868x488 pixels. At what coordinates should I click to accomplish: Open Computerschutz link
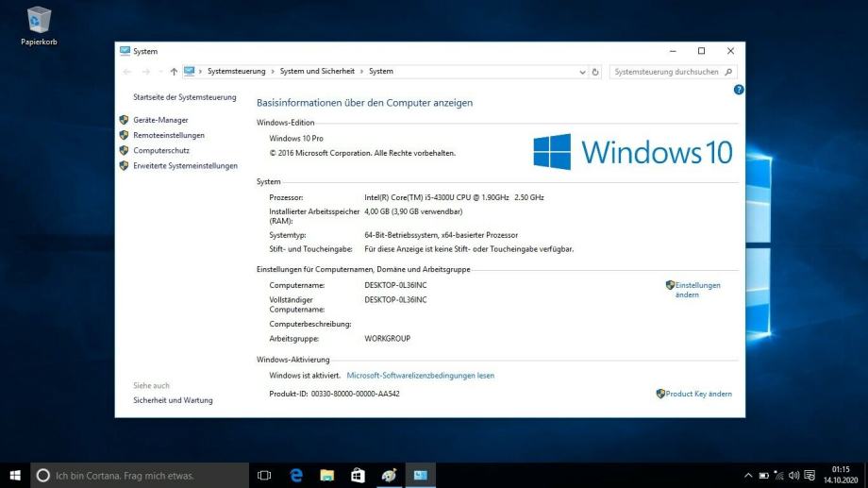[x=161, y=151]
